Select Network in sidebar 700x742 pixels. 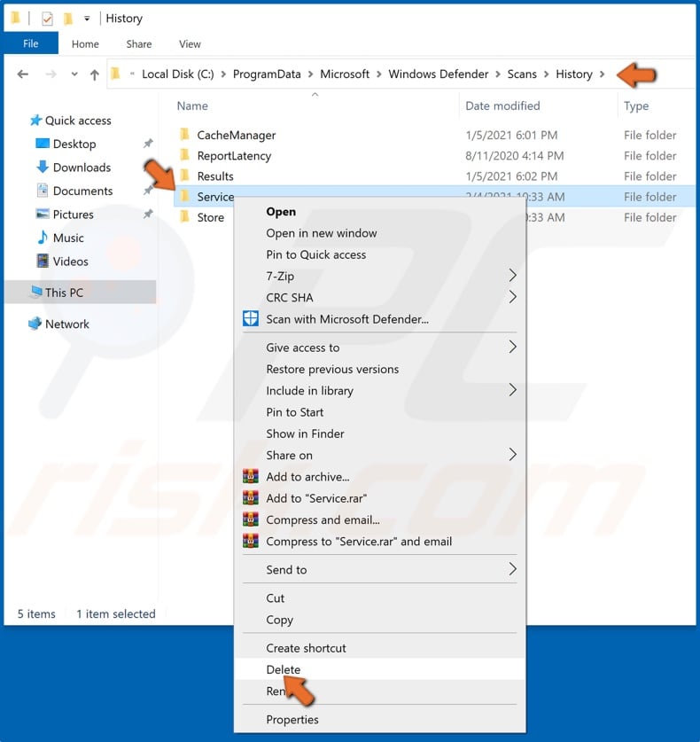[58, 324]
